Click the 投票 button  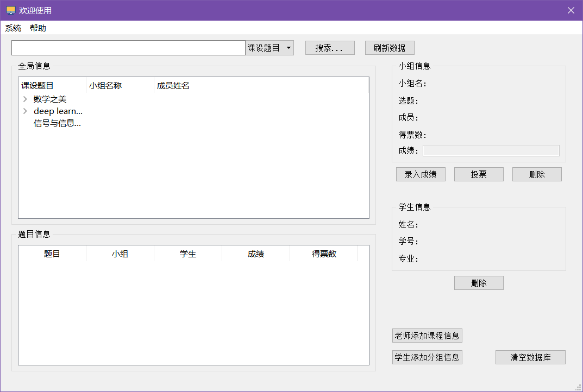pyautogui.click(x=479, y=174)
